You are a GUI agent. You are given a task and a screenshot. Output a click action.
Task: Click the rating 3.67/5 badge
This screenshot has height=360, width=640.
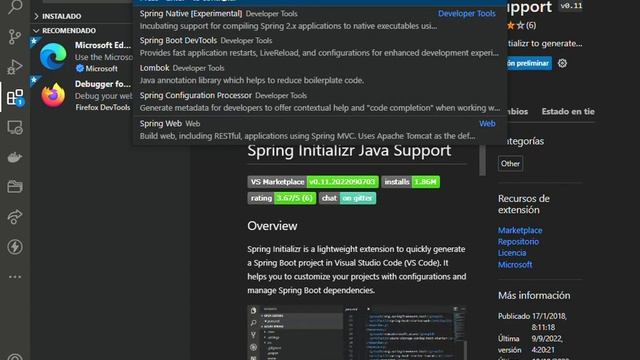[x=282, y=198]
